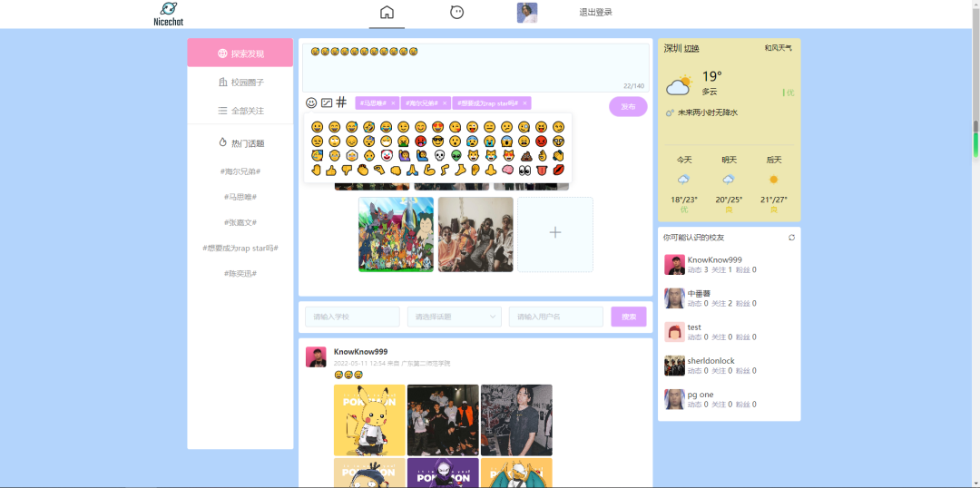980x488 pixels.
Task: Switch to 全部关注 in the sidebar
Action: pyautogui.click(x=240, y=111)
